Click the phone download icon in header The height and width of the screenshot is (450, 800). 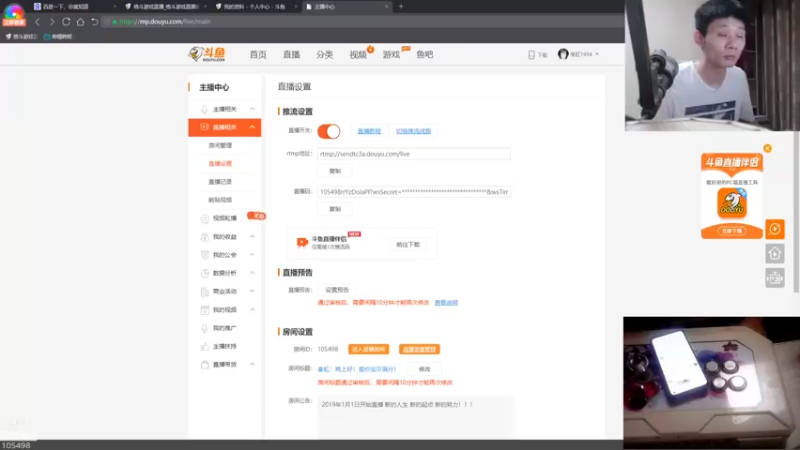point(531,55)
